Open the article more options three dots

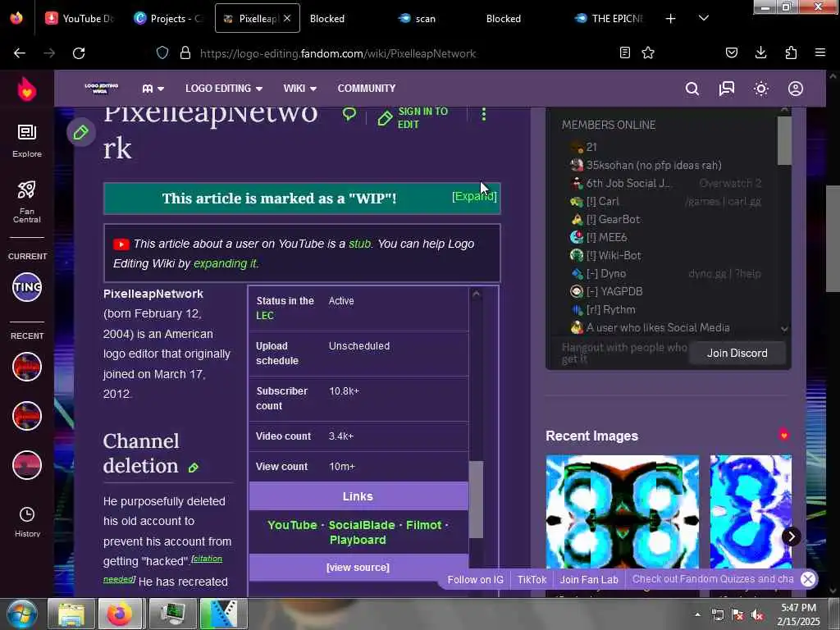(x=484, y=114)
